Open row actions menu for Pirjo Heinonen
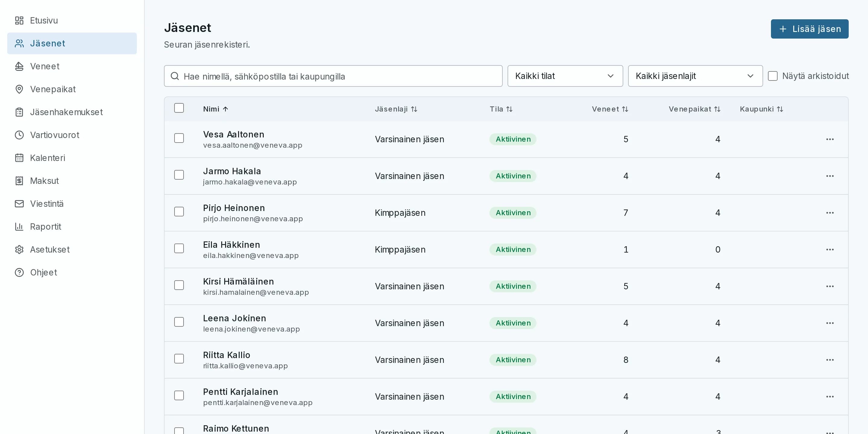This screenshot has height=434, width=868. point(830,212)
